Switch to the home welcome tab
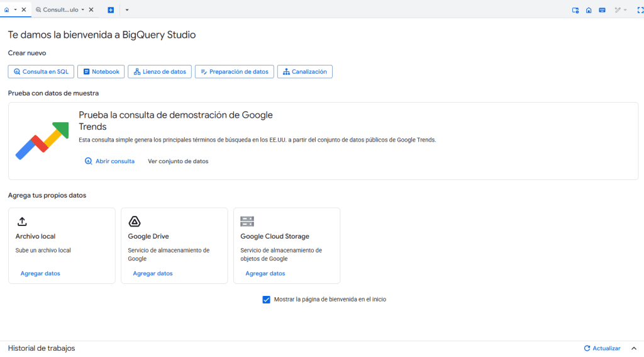The image size is (644, 357). pos(6,9)
